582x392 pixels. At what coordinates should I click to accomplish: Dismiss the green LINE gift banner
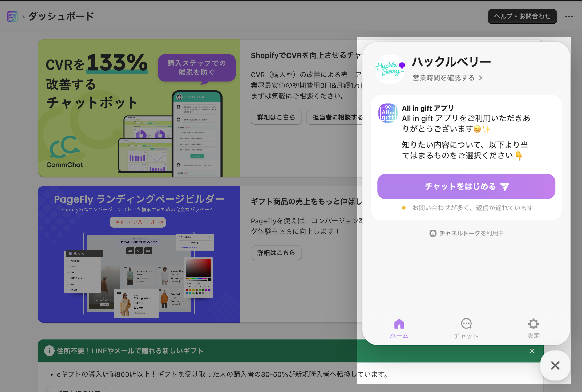(532, 351)
